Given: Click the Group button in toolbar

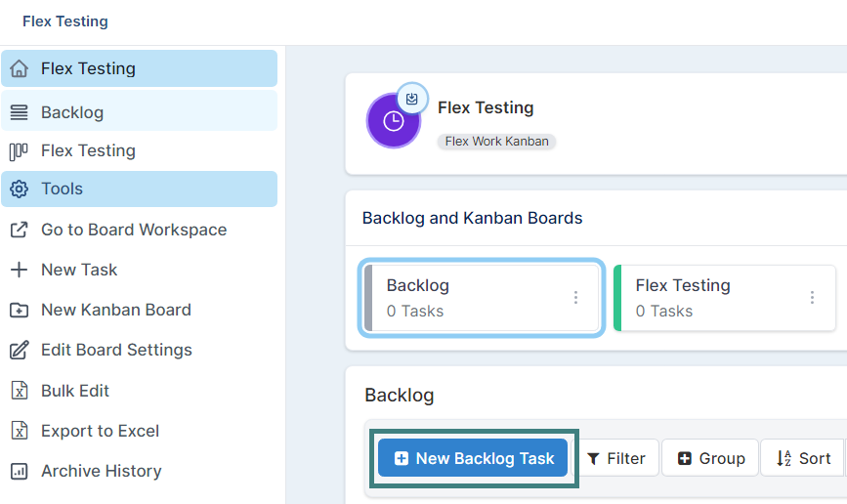Looking at the screenshot, I should click(710, 458).
